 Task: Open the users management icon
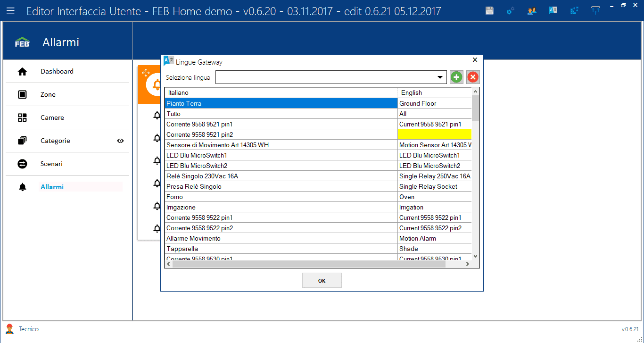pyautogui.click(x=532, y=10)
